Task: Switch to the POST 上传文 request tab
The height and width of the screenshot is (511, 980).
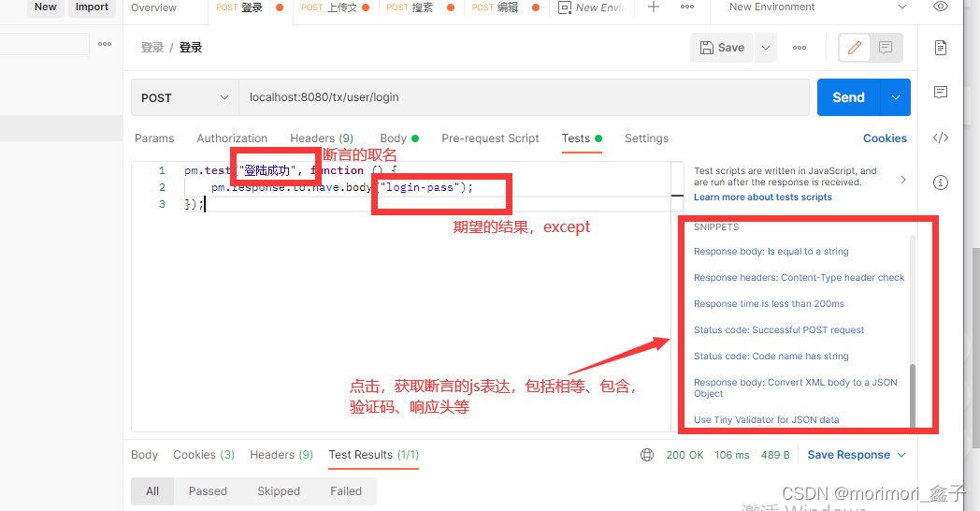Action: pyautogui.click(x=336, y=7)
